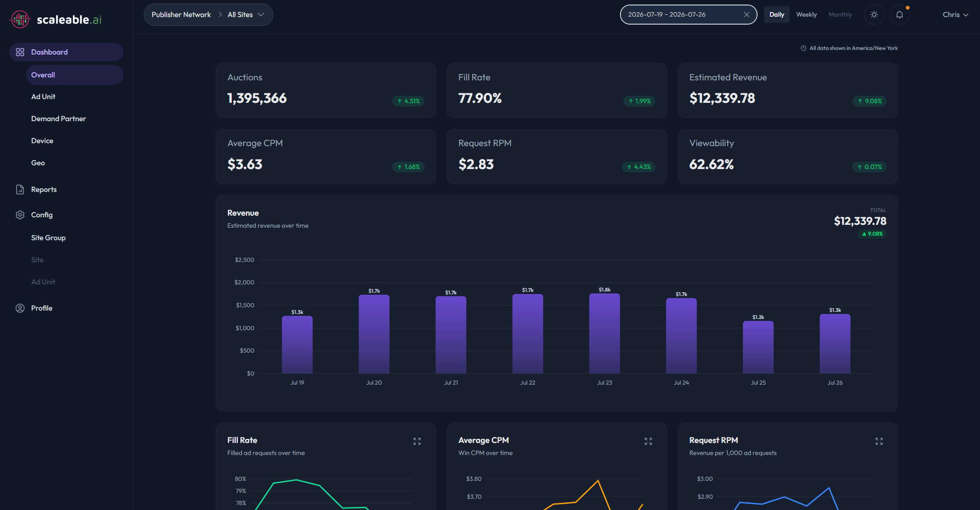Open Config section
Screen dimensions: 980x510
pos(42,215)
